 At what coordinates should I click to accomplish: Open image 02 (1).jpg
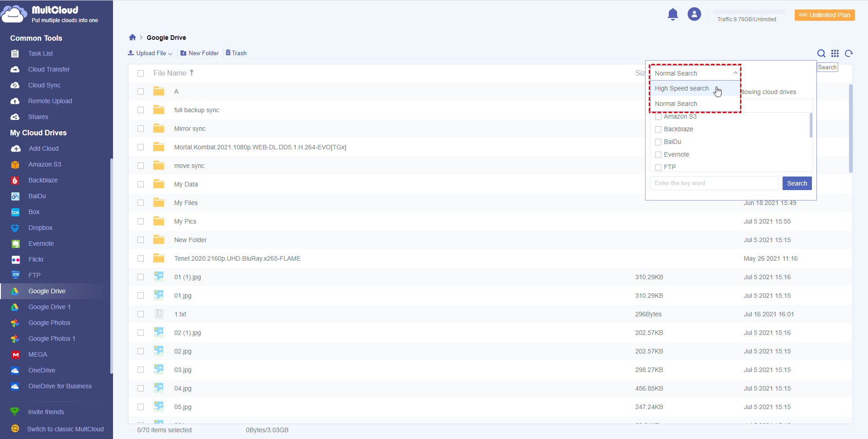(x=188, y=333)
